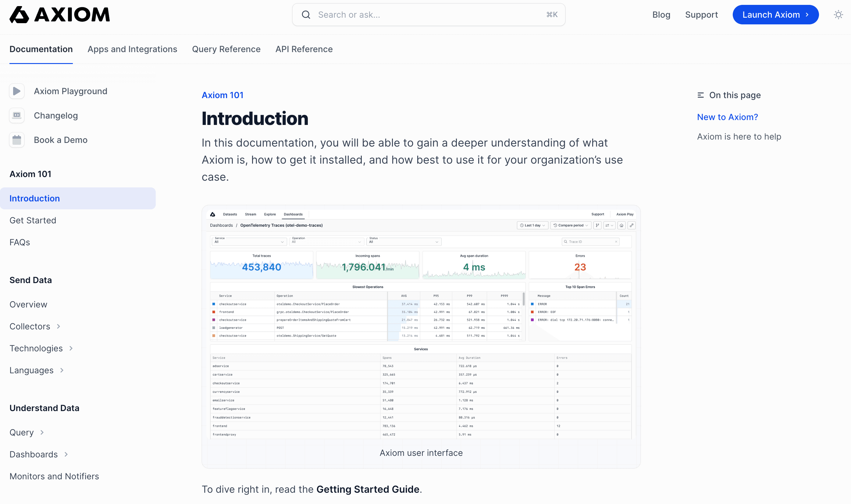This screenshot has width=851, height=504.
Task: Click the adservice row in Services table
Action: click(x=421, y=366)
